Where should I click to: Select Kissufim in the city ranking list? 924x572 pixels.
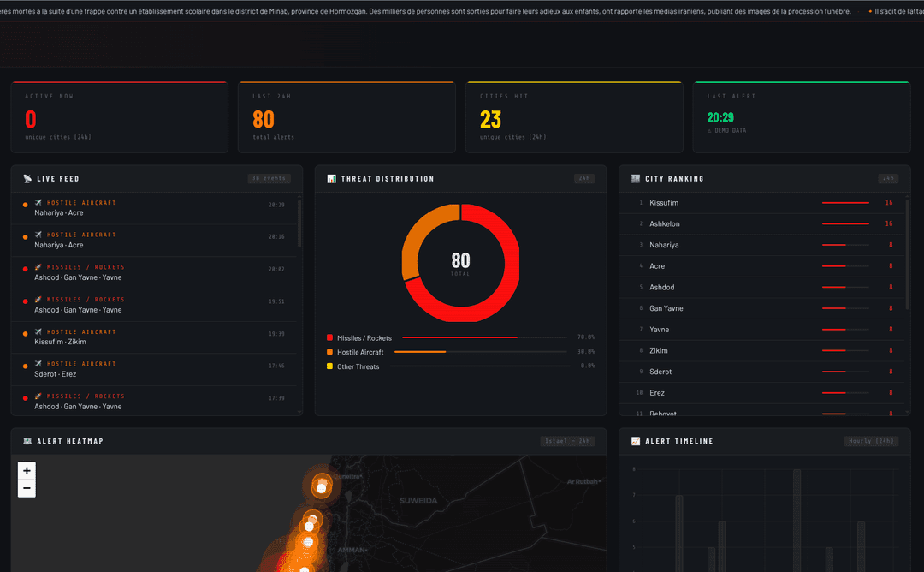click(664, 203)
